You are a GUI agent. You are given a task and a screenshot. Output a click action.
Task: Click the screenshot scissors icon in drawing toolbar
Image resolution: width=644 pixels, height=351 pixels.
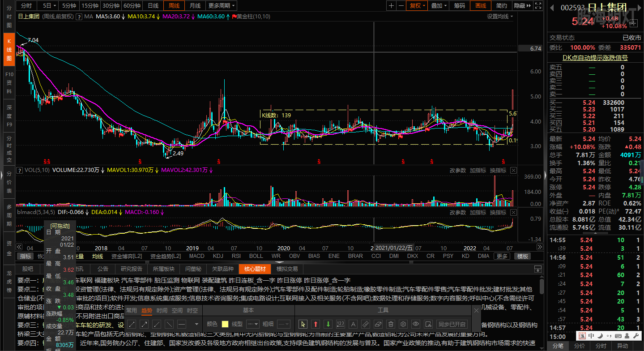coord(428,324)
